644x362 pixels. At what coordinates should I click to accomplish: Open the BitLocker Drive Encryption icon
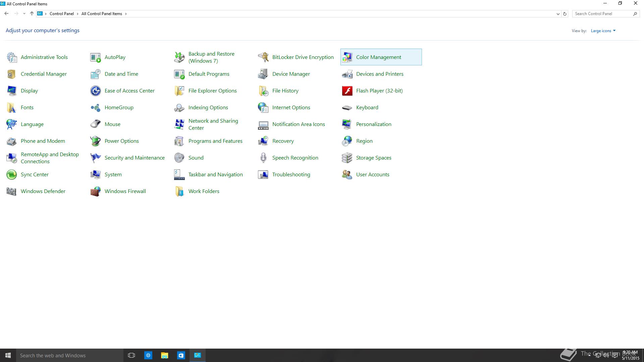tap(263, 57)
